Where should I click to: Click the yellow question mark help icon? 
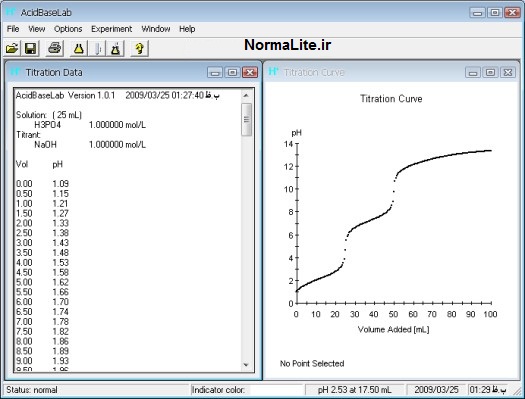139,49
